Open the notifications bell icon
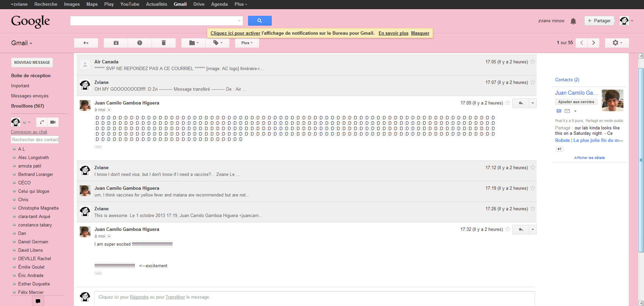The image size is (644, 306). [573, 21]
